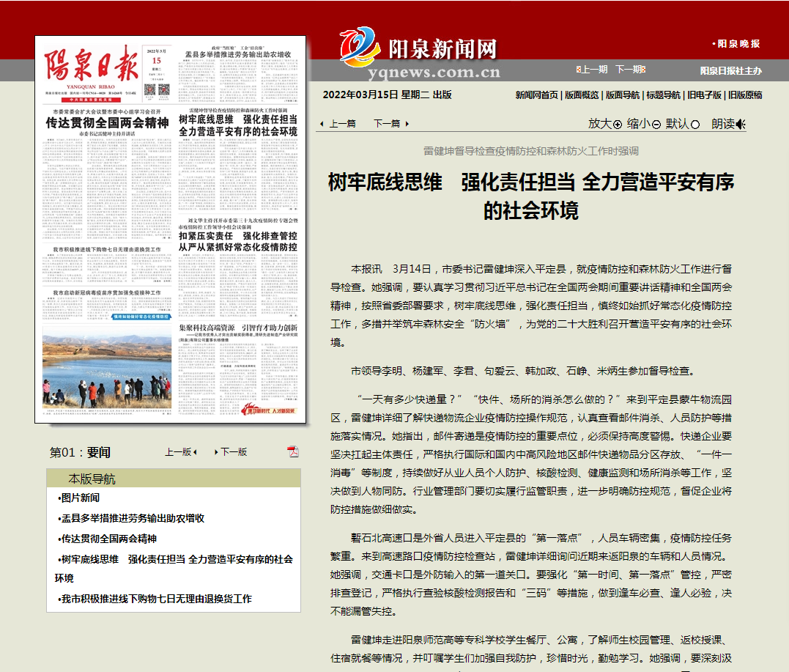Open 传达贯彻全国两会精神 article link

click(x=109, y=539)
